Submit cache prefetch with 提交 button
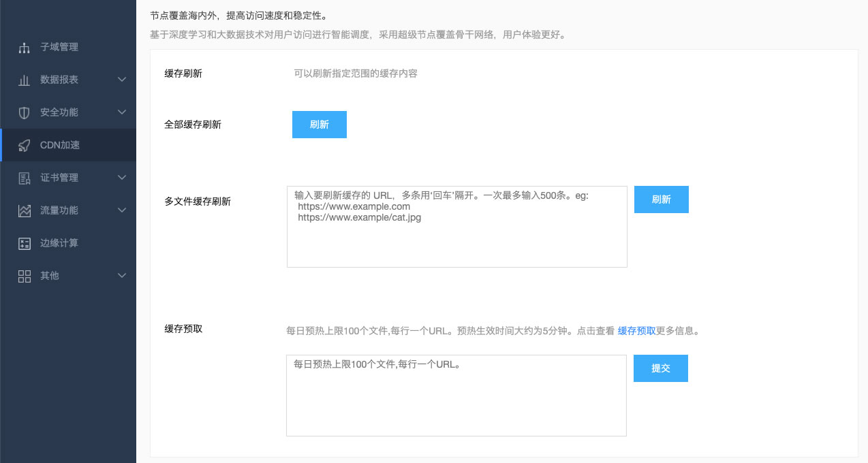This screenshot has height=463, width=868. 660,368
